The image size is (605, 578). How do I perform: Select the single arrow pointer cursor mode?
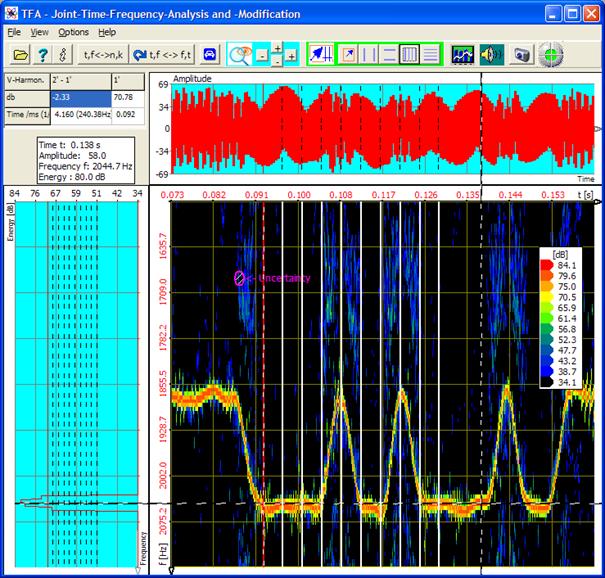(x=348, y=54)
